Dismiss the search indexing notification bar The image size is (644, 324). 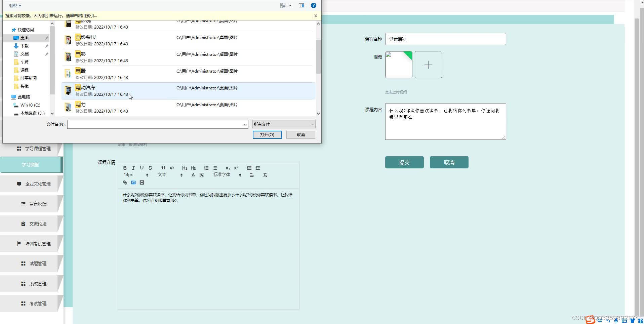pos(316,15)
